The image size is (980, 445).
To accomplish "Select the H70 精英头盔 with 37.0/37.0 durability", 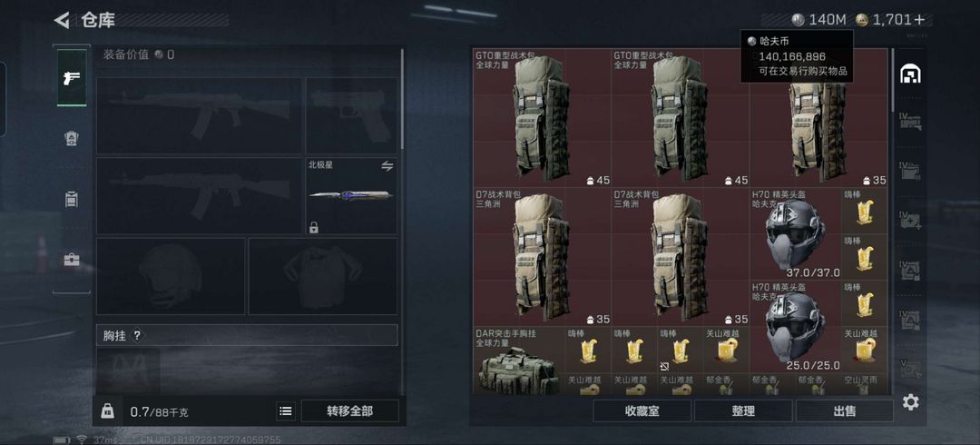I will (x=795, y=234).
